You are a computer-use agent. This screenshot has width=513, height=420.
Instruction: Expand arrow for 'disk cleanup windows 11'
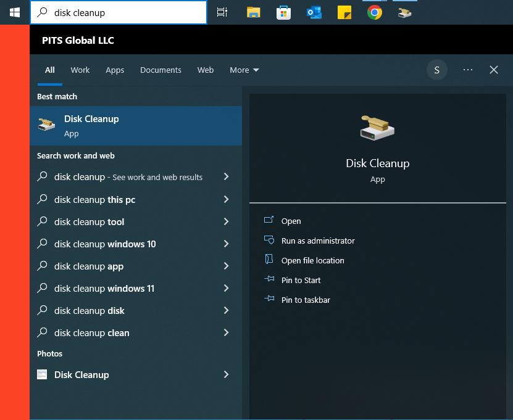click(x=226, y=288)
